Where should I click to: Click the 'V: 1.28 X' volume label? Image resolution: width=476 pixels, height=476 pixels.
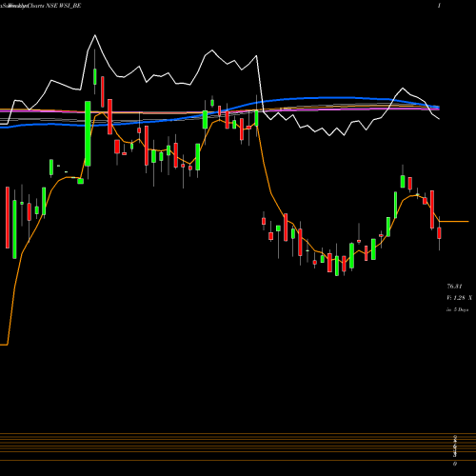459,298
